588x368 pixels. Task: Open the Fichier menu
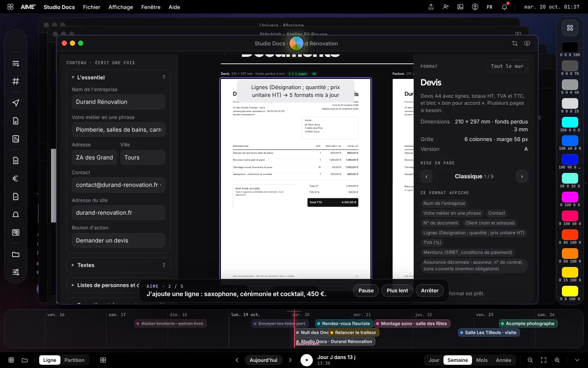[x=91, y=7]
